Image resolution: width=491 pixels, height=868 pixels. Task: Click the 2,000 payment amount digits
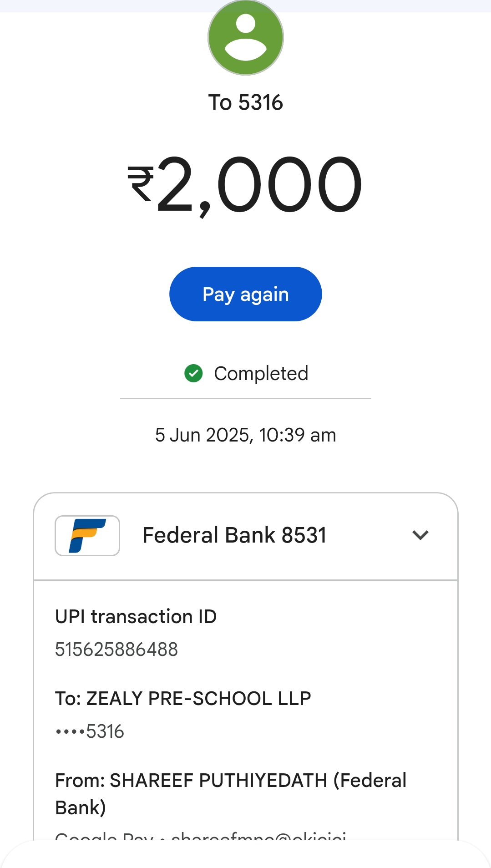258,184
